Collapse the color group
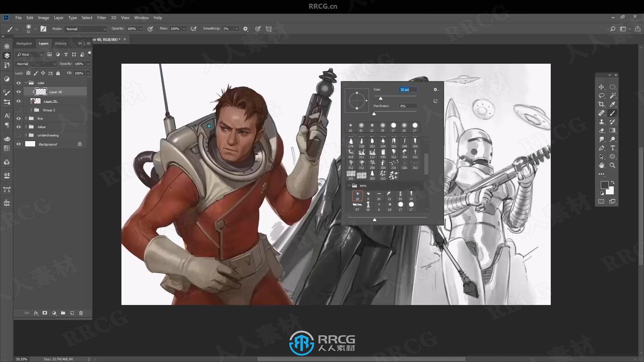This screenshot has height=362, width=644. tap(26, 83)
